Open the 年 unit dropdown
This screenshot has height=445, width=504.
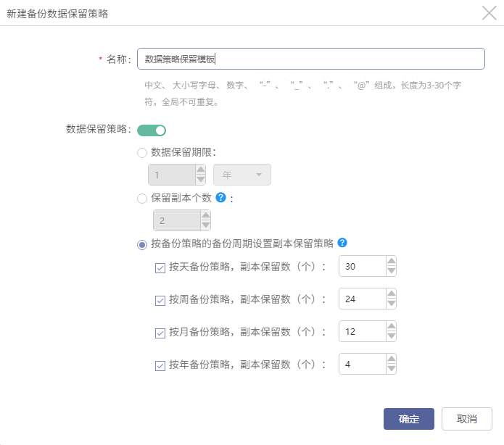click(x=242, y=175)
